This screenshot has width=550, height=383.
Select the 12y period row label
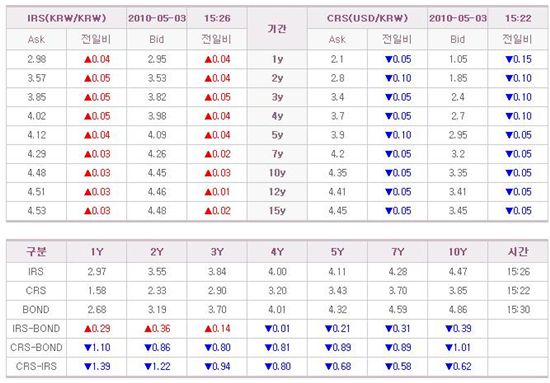(277, 192)
